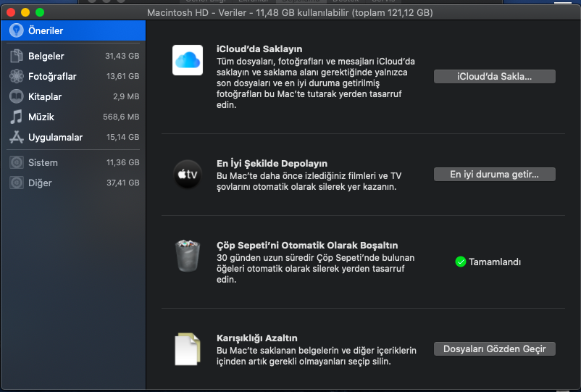Click the En iyi duruma getir... button
This screenshot has height=392, width=581.
coord(494,174)
